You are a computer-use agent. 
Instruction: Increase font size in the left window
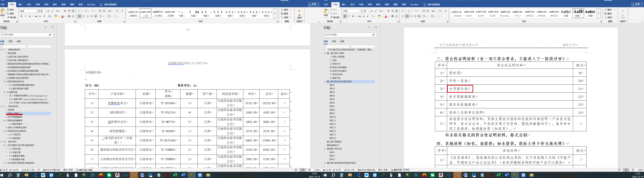49,11
